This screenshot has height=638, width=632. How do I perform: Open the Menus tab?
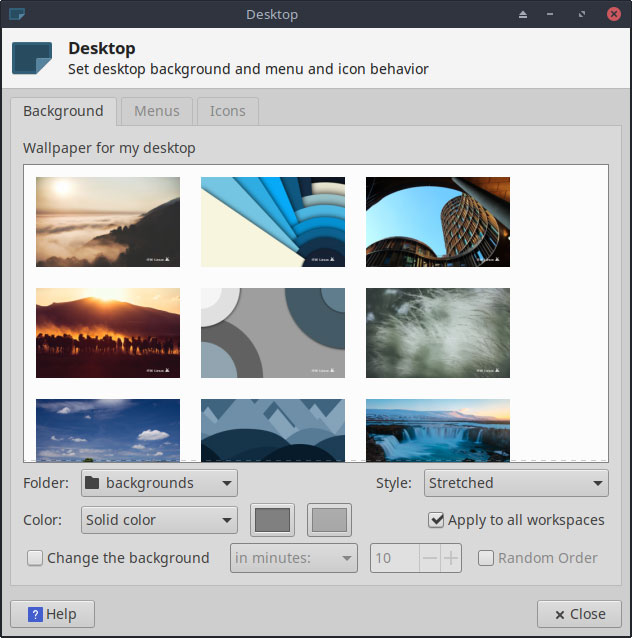tap(157, 111)
